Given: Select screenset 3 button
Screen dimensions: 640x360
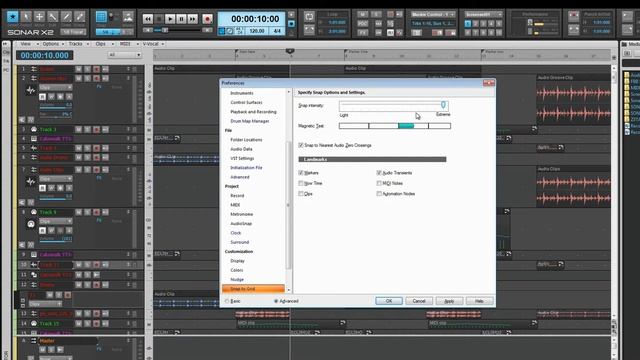Looking at the screenshot, I should point(483,24).
